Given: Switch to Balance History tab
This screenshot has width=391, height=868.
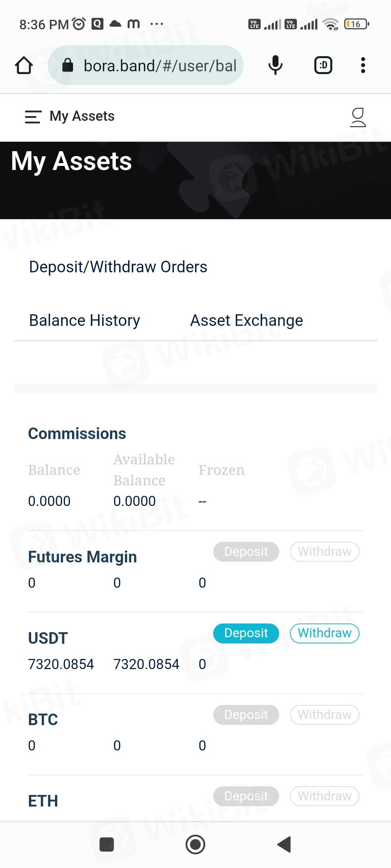Looking at the screenshot, I should click(x=84, y=320).
